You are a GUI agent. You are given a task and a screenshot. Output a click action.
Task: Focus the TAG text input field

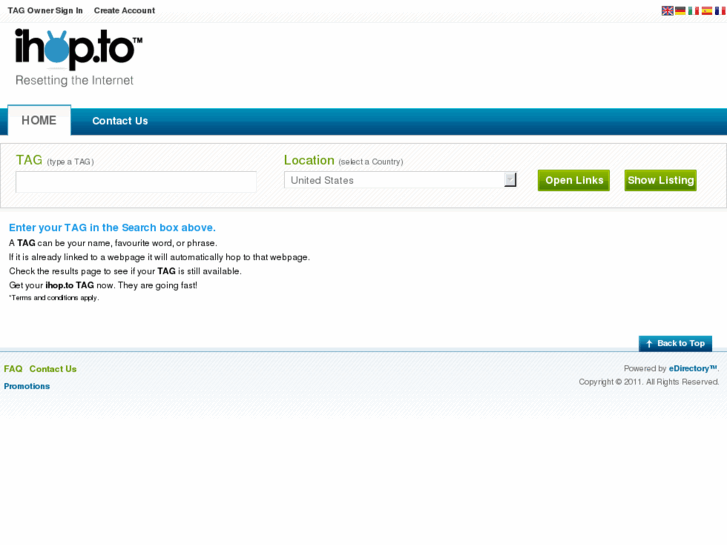tap(136, 182)
